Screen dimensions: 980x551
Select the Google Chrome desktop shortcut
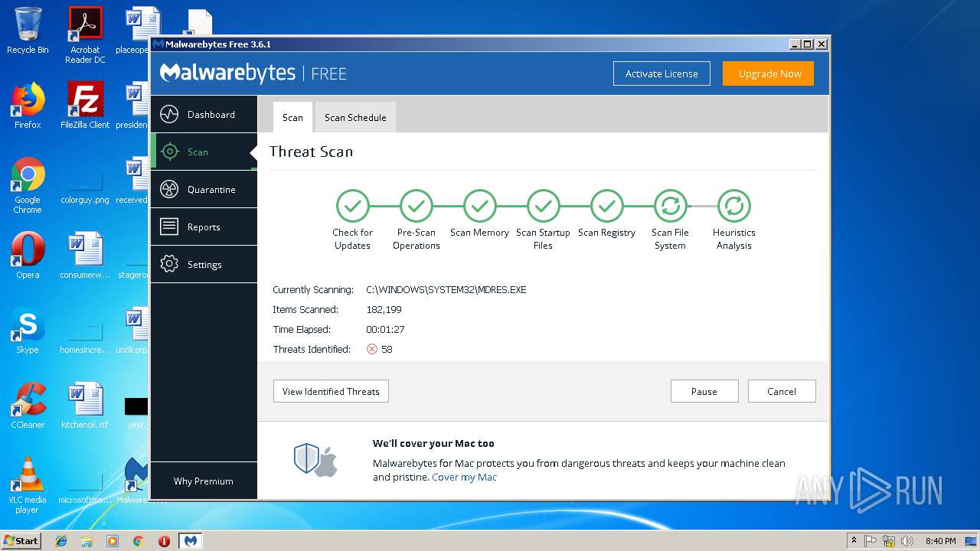pyautogui.click(x=28, y=185)
